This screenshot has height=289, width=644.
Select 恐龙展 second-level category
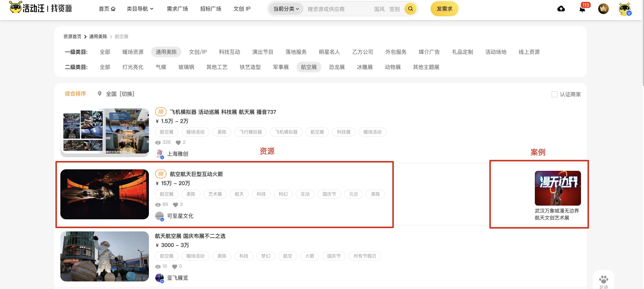pos(337,67)
